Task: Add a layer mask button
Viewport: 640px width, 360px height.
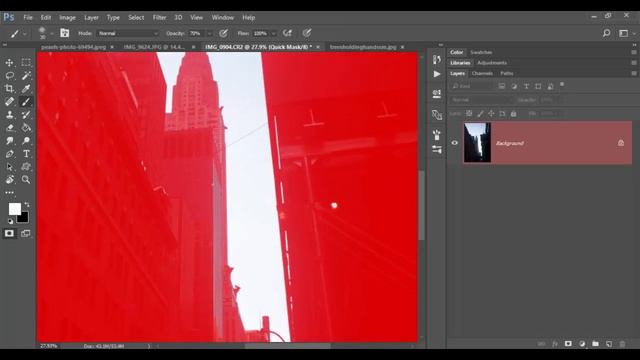Action: [568, 344]
